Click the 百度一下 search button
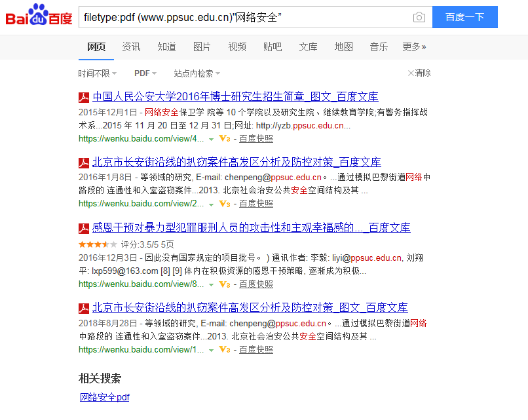The height and width of the screenshot is (420, 528). pyautogui.click(x=465, y=17)
